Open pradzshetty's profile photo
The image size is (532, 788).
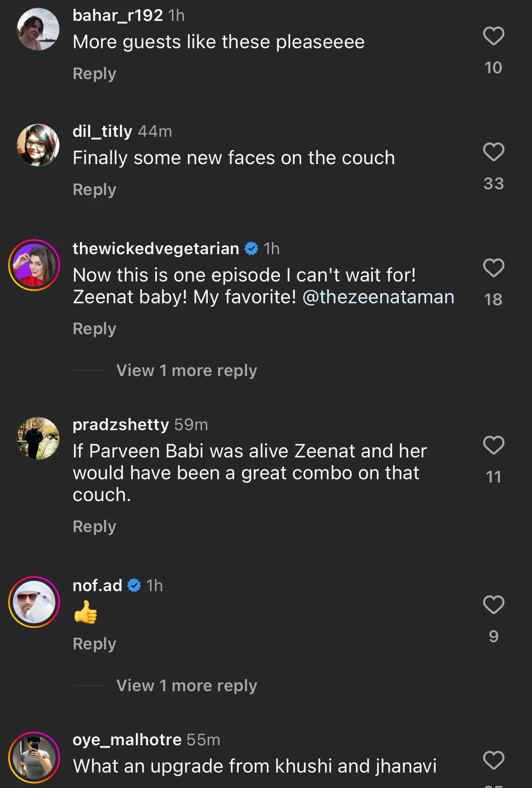click(x=38, y=438)
